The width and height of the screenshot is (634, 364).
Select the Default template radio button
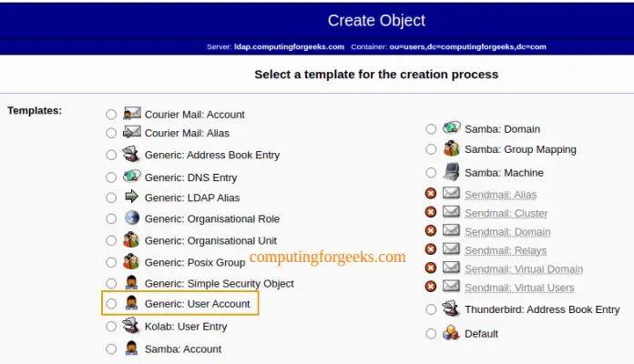431,334
